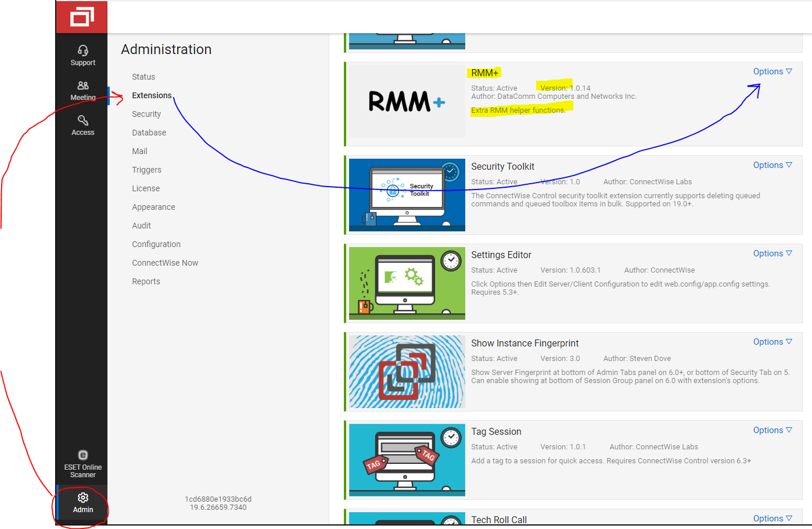Open Options menu for Settings Editor
Screen dimensions: 812x529
[x=772, y=253]
